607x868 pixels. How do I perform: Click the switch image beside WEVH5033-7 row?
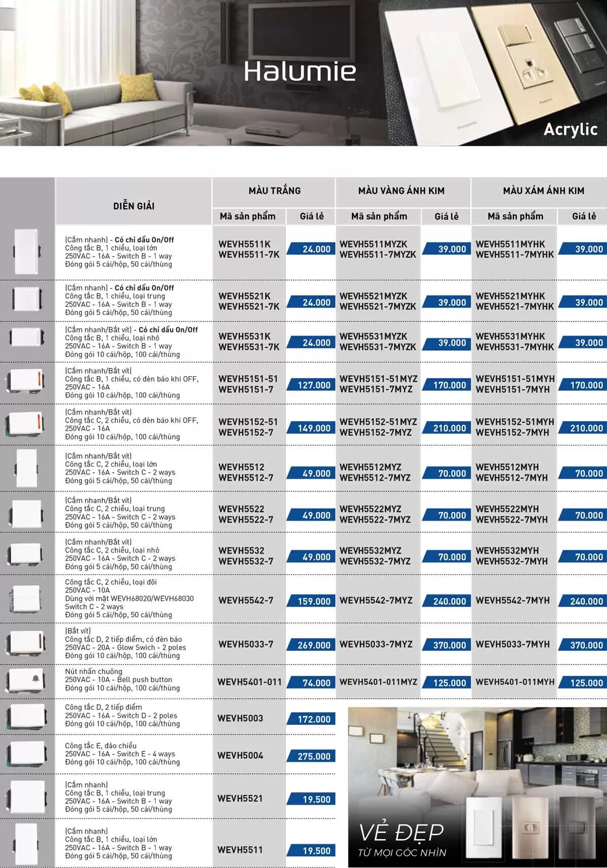pos(27,644)
